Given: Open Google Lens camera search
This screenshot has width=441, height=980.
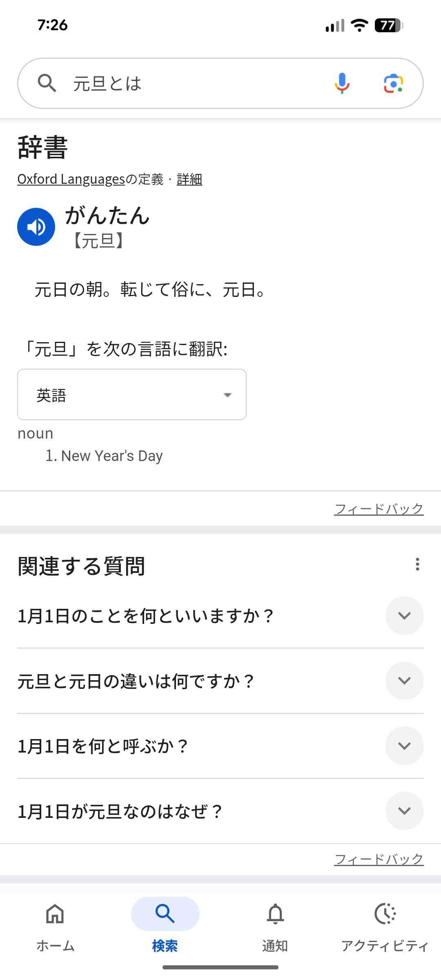Looking at the screenshot, I should 393,83.
